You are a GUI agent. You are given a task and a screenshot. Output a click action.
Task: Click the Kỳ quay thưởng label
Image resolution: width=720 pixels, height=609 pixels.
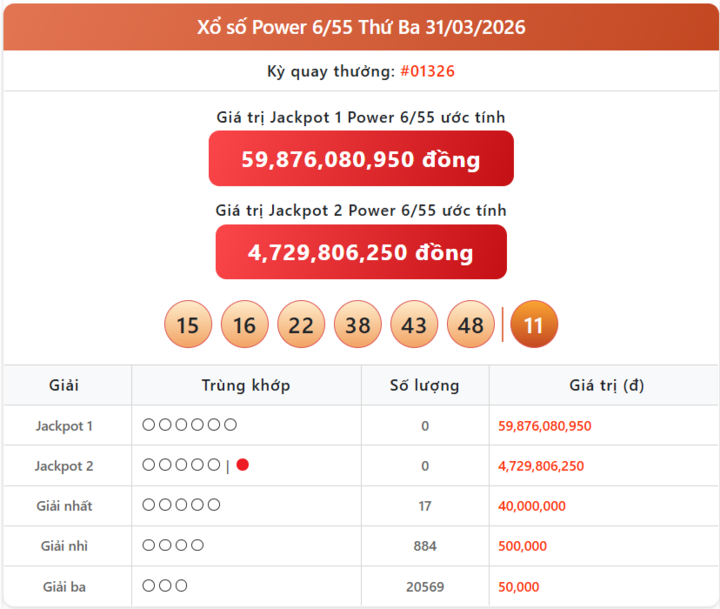point(331,71)
